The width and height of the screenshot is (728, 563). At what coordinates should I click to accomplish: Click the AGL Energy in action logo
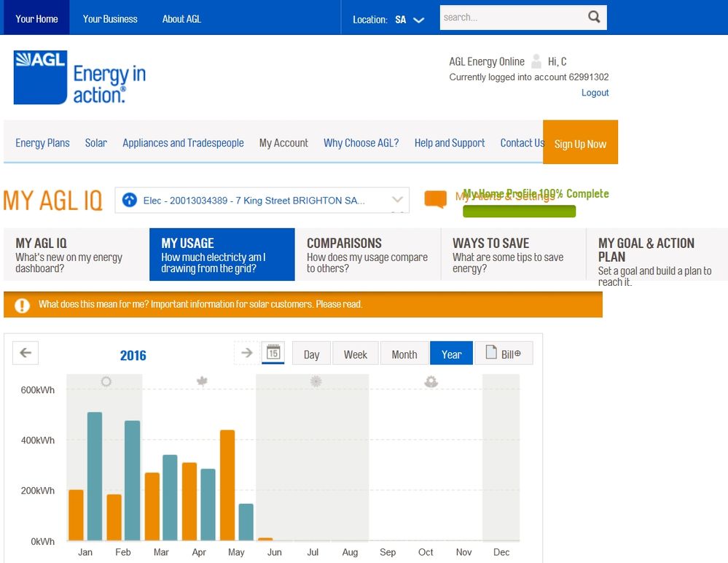79,77
